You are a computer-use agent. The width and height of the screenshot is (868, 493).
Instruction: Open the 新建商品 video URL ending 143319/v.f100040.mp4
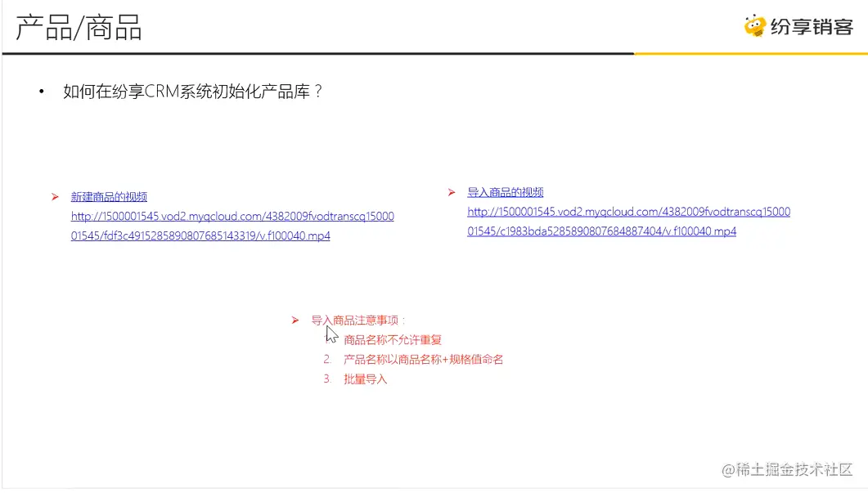point(232,226)
